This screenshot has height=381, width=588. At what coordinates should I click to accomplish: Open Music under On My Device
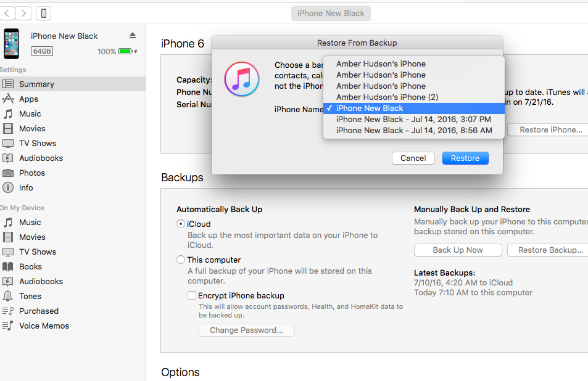coord(30,223)
